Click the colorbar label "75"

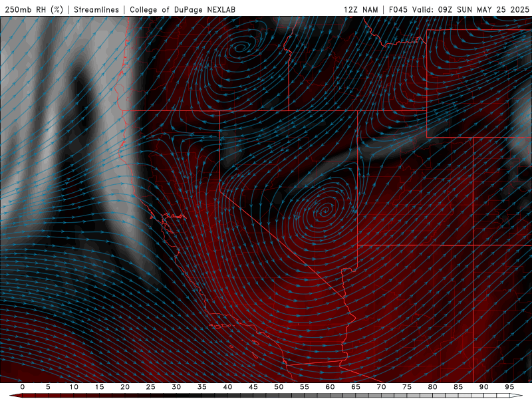[406, 387]
